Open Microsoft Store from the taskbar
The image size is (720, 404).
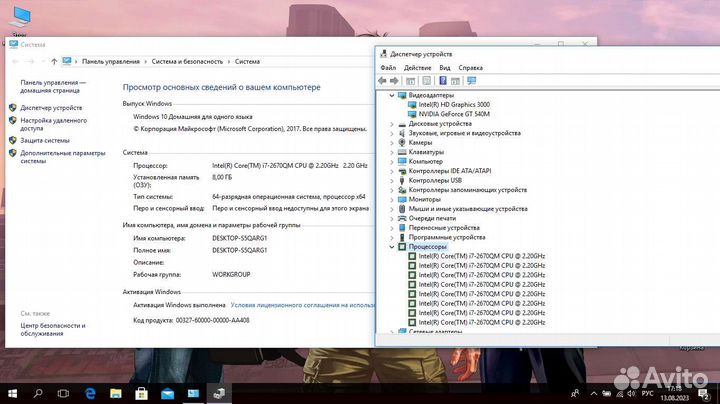pyautogui.click(x=141, y=393)
